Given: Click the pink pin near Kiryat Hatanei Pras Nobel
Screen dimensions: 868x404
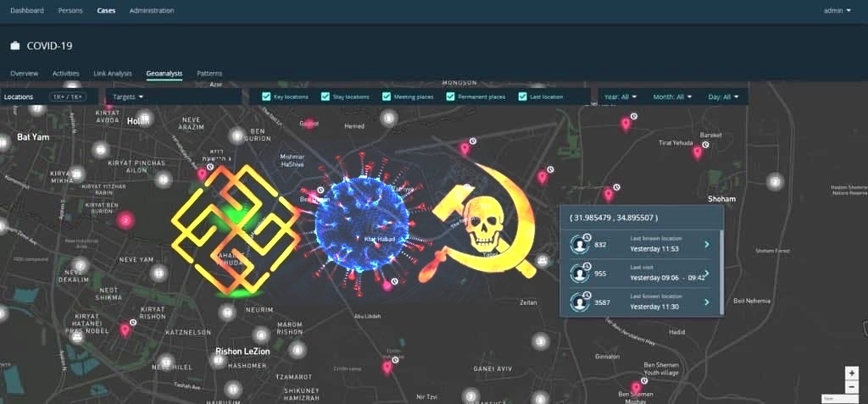Looking at the screenshot, I should 125,329.
